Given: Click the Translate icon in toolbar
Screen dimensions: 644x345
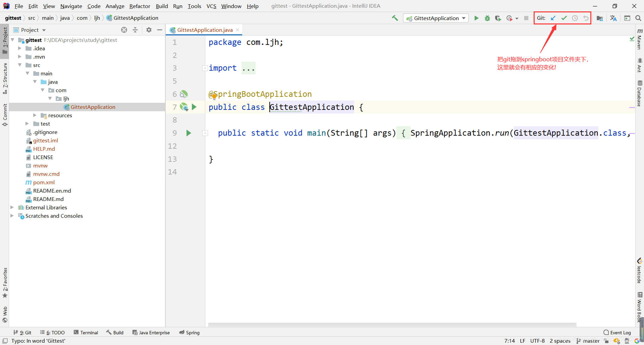Looking at the screenshot, I should (613, 18).
